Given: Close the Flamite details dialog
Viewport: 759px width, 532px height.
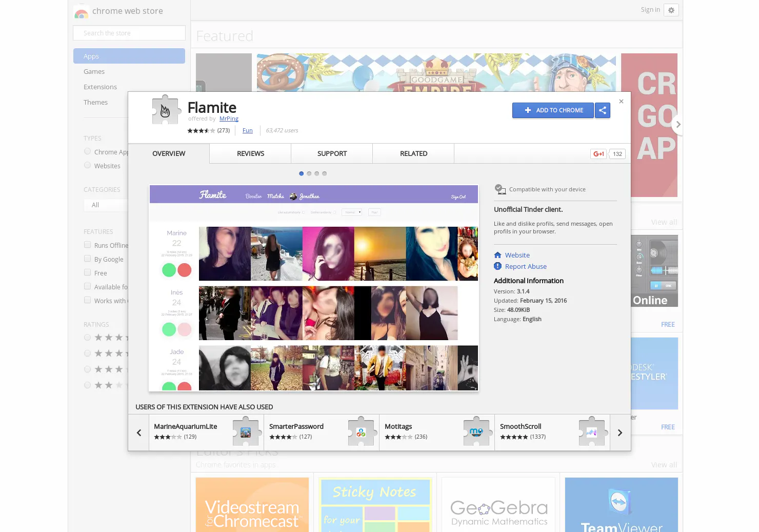Looking at the screenshot, I should pos(621,102).
